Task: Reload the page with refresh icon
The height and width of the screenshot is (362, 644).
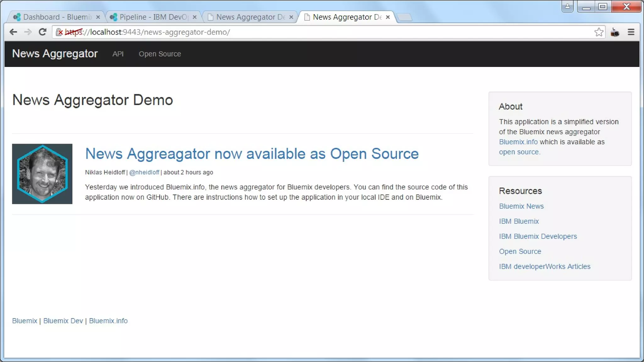Action: pos(42,32)
